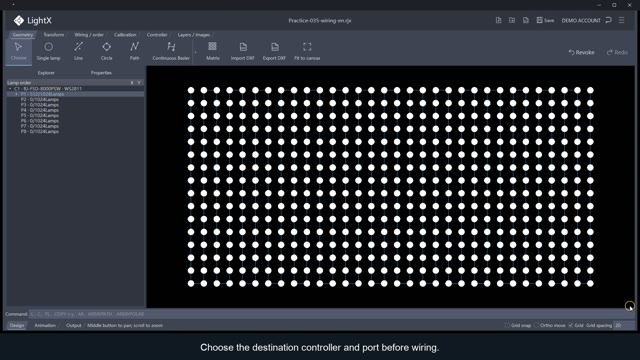
Task: Click the LightX logo
Action: (x=32, y=20)
